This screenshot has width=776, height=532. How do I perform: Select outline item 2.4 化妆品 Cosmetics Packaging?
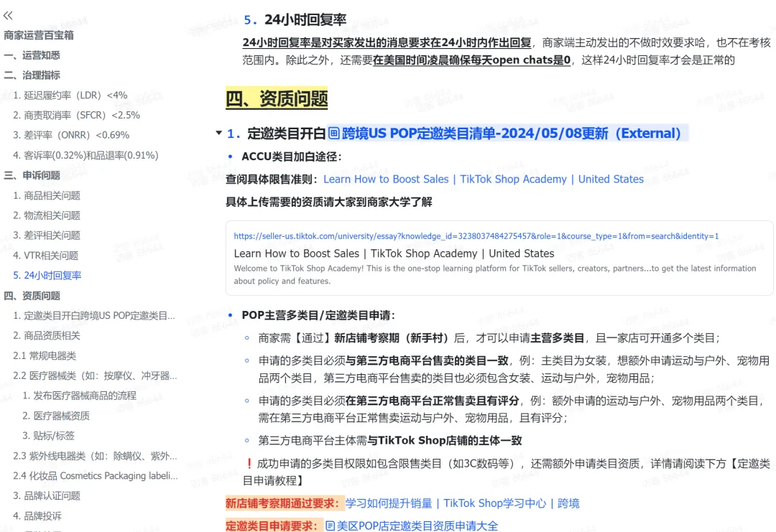tap(96, 475)
